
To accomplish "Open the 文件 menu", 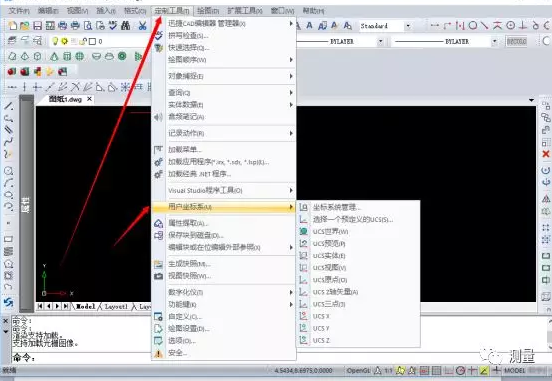I will (x=19, y=11).
